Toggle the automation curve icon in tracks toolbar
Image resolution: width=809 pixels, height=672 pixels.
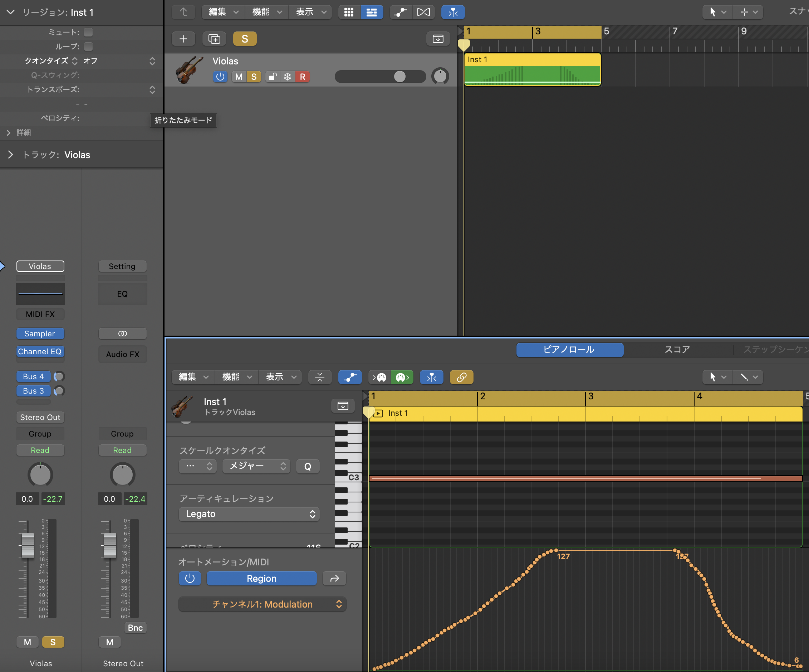pyautogui.click(x=401, y=12)
